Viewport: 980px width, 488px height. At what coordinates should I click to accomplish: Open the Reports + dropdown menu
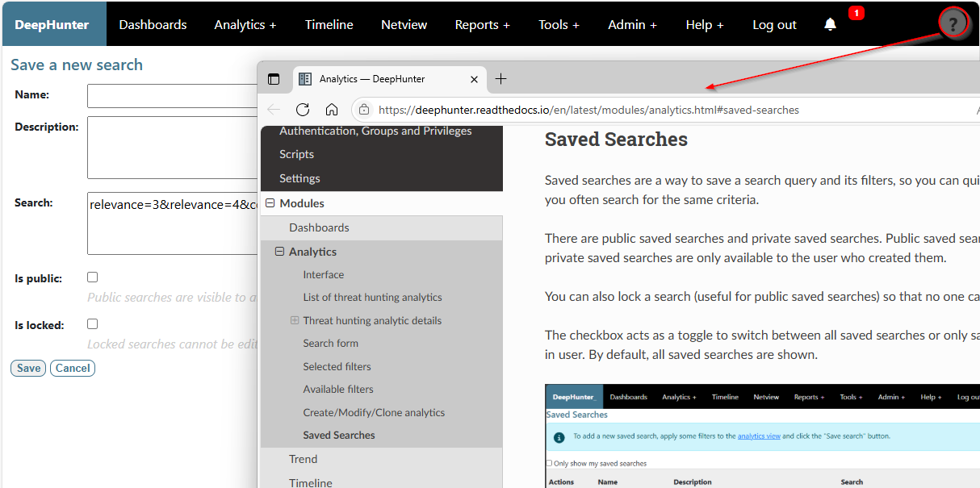pos(483,24)
